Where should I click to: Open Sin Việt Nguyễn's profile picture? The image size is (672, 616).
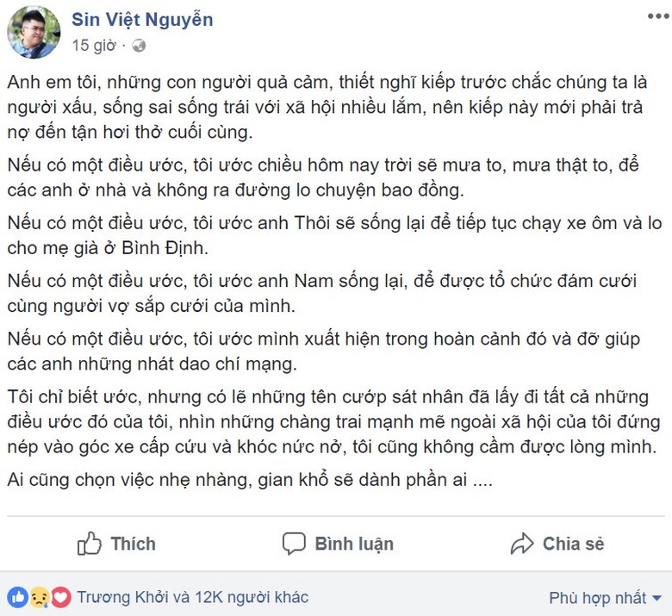click(34, 32)
